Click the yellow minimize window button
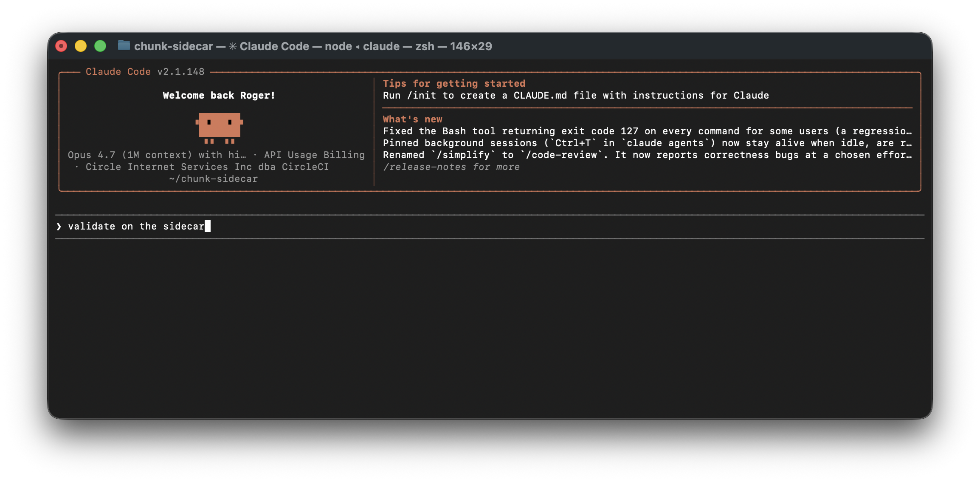Screen dimensions: 980x482 tap(81, 46)
